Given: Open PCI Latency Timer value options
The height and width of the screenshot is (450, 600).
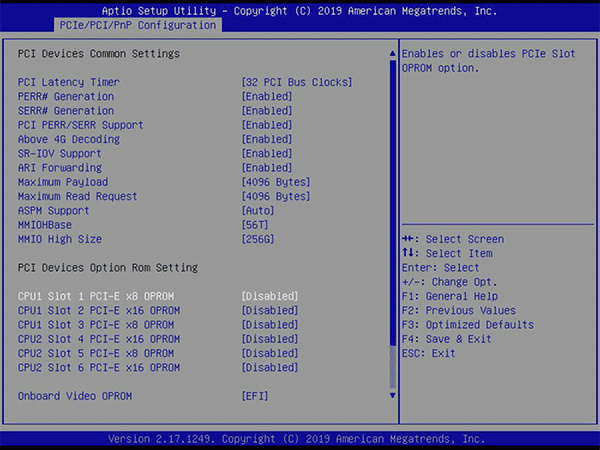Looking at the screenshot, I should coord(297,82).
